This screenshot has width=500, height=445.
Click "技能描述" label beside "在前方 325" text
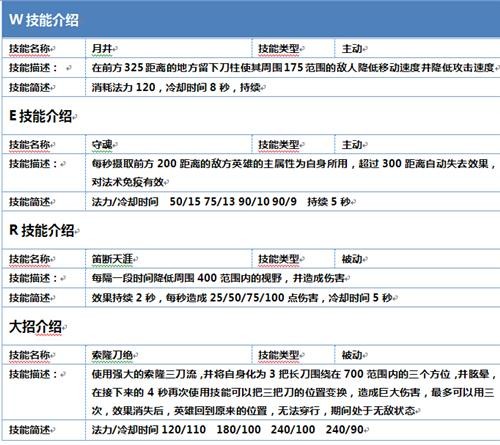[33, 68]
